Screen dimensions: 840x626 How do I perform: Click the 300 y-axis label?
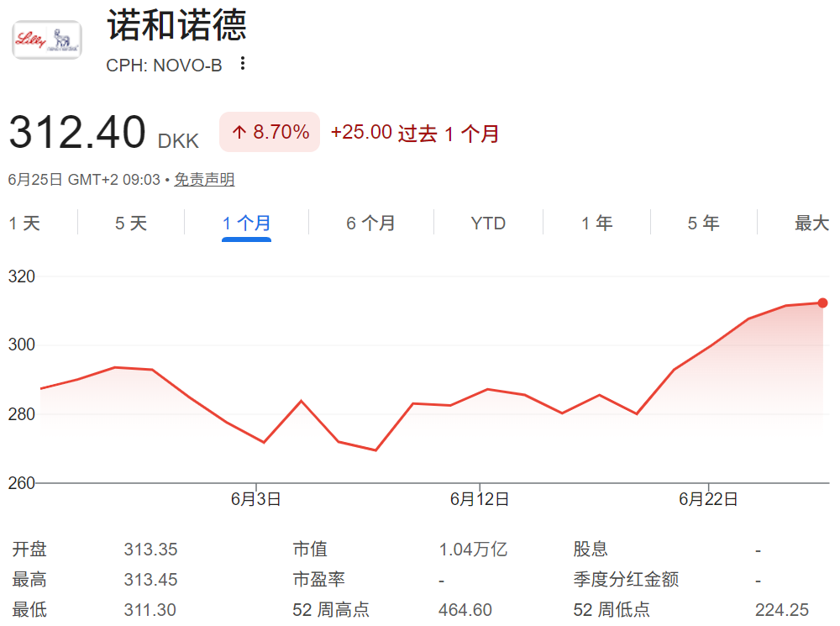coord(22,345)
